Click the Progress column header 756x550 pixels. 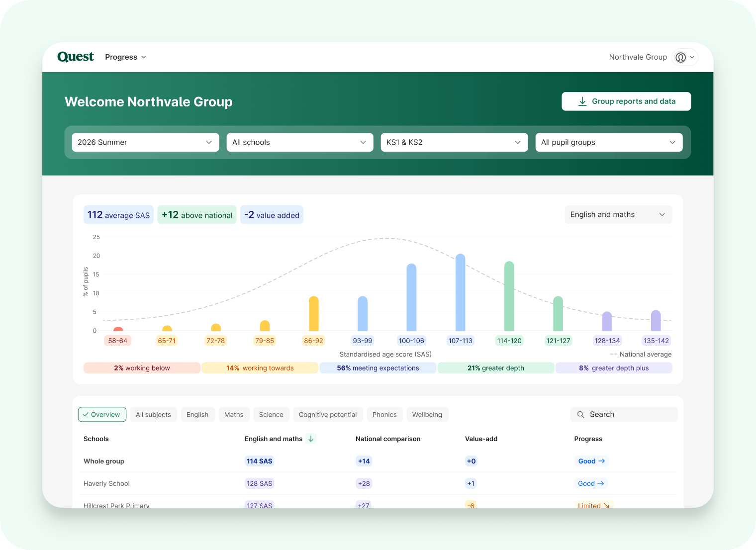(588, 439)
